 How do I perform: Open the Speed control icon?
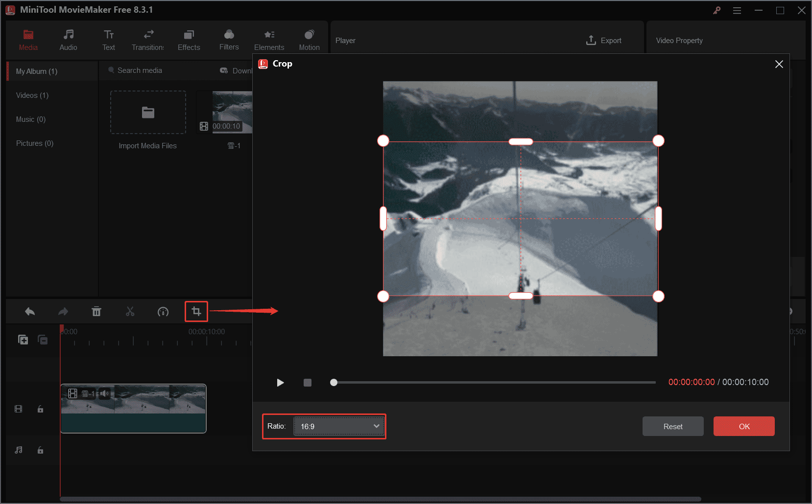point(163,312)
